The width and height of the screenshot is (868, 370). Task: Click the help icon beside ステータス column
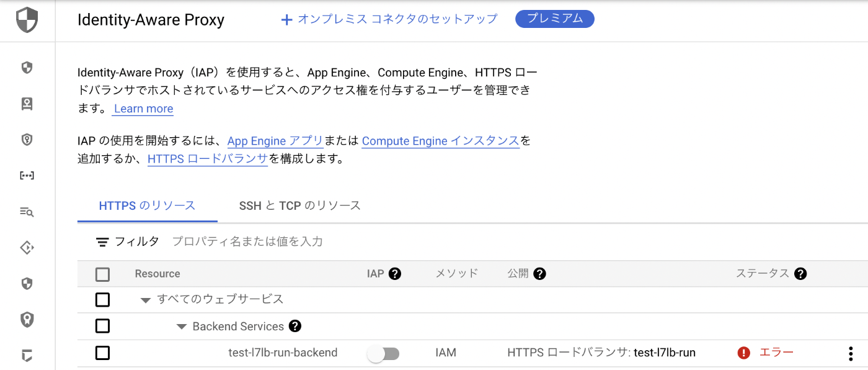coord(800,274)
